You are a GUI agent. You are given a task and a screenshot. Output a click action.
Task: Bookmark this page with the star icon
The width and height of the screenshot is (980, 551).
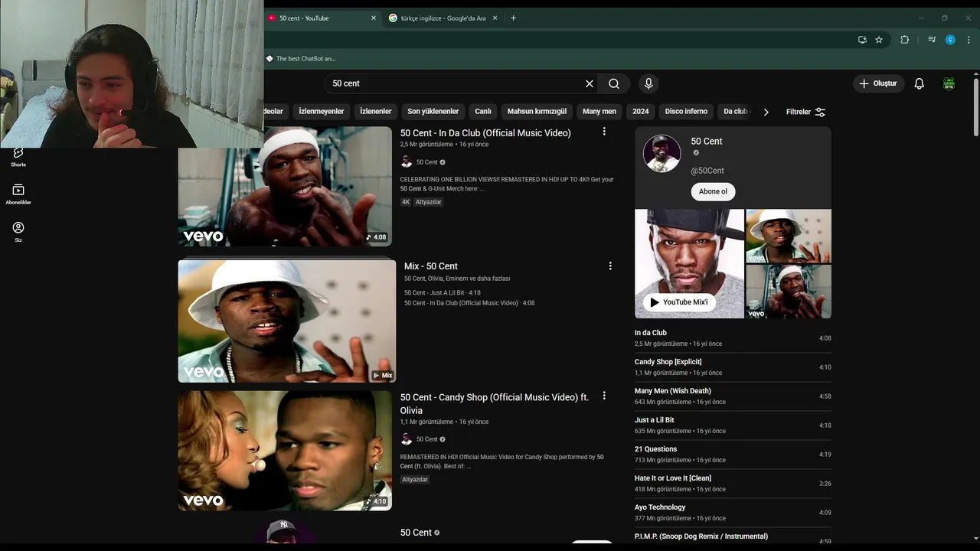coord(879,40)
